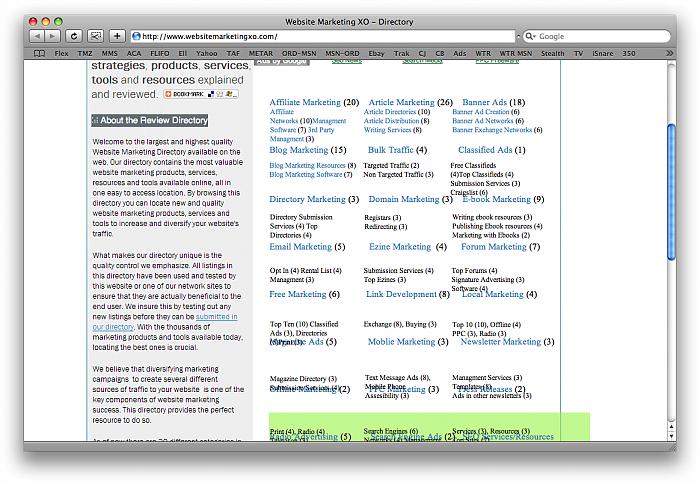Screen dimensions: 700x484
Task: Click the URL address field
Action: [323, 36]
